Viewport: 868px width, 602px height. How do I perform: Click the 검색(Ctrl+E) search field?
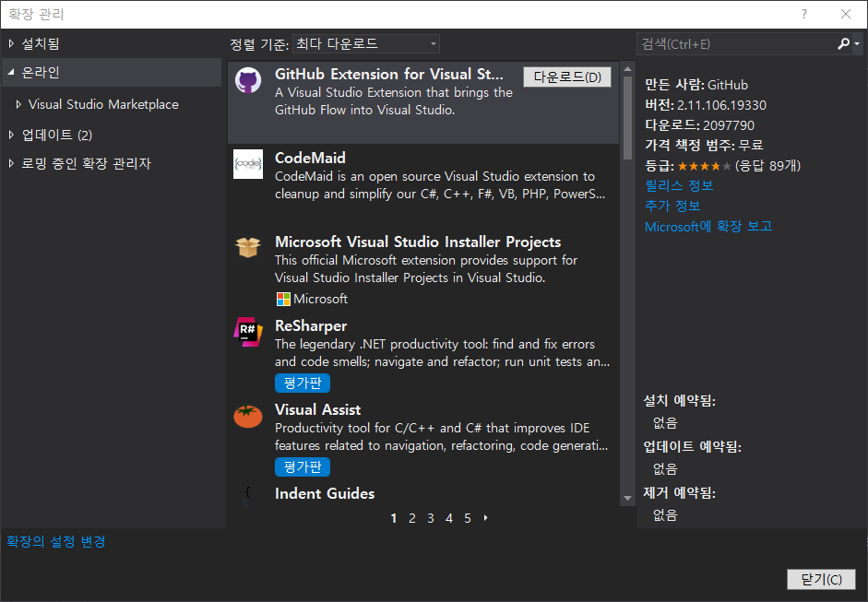(736, 43)
